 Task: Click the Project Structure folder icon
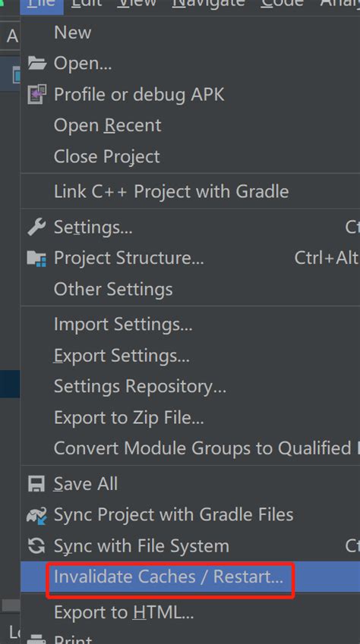(36, 259)
